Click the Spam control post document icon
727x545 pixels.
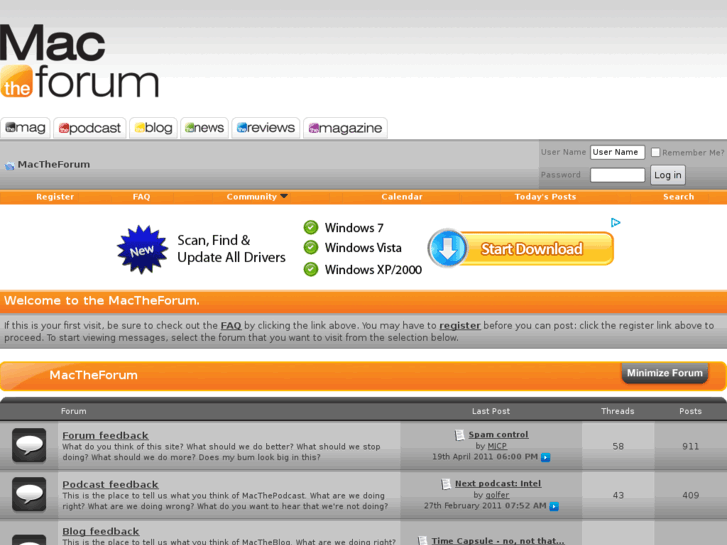pyautogui.click(x=459, y=435)
